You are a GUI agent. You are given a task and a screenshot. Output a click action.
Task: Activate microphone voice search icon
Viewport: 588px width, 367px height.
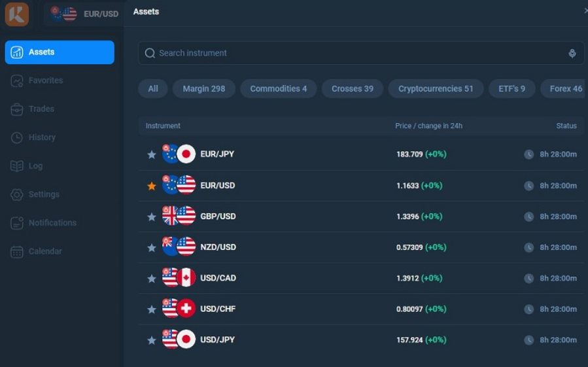(572, 53)
